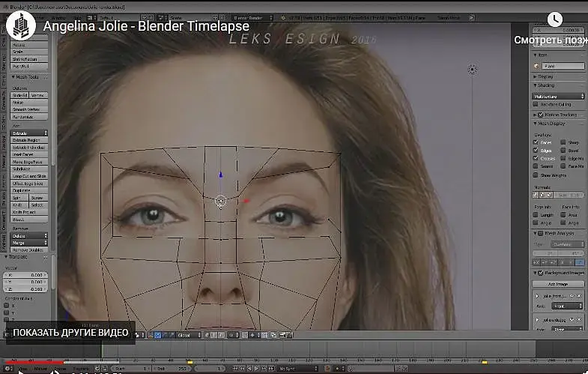Open the Delete dropdown under Remove

click(29, 236)
